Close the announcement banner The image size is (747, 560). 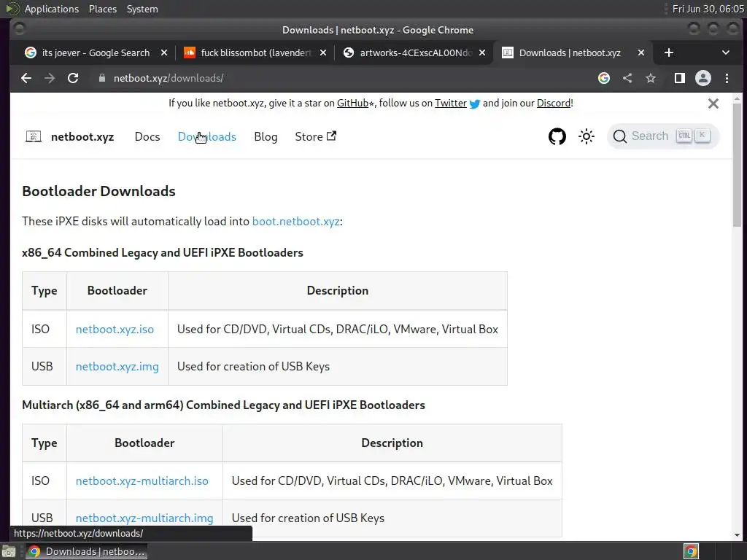(713, 104)
